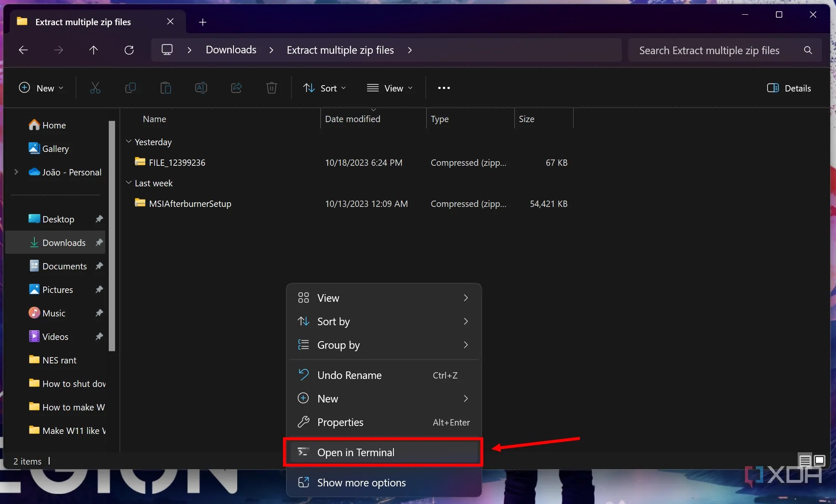Select Open in Terminal from context menu
Screen dimensions: 836x504
(356, 452)
